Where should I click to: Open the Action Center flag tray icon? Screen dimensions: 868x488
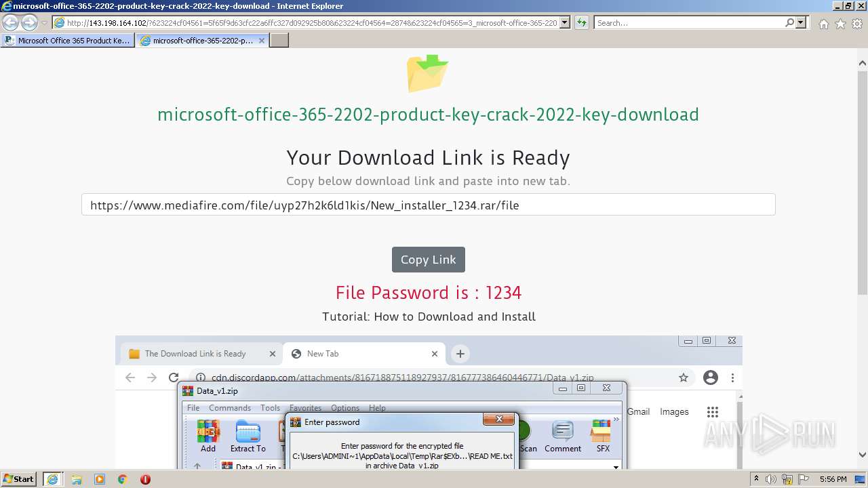(804, 479)
